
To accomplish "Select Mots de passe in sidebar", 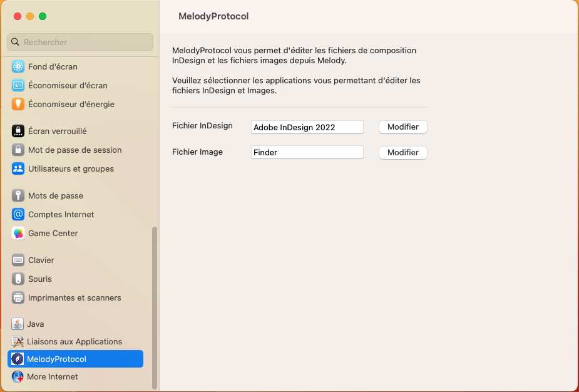I will click(x=56, y=195).
